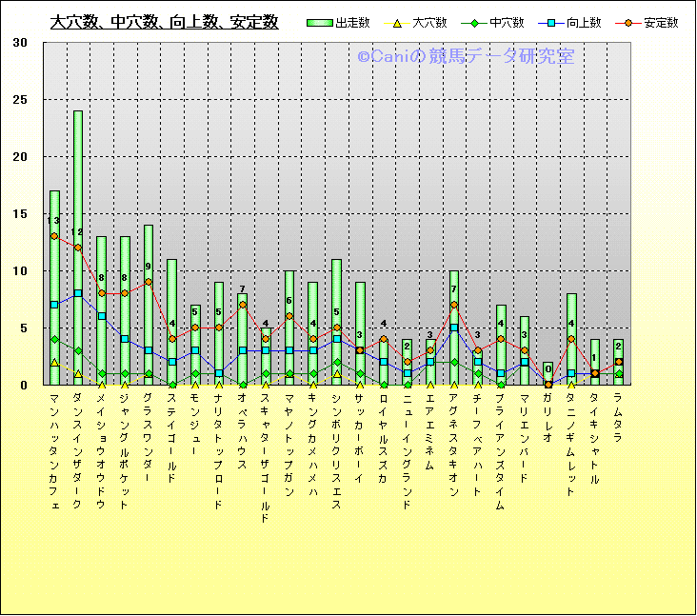Click the 30 value on the y-axis
The height and width of the screenshot is (616, 697).
[21, 43]
